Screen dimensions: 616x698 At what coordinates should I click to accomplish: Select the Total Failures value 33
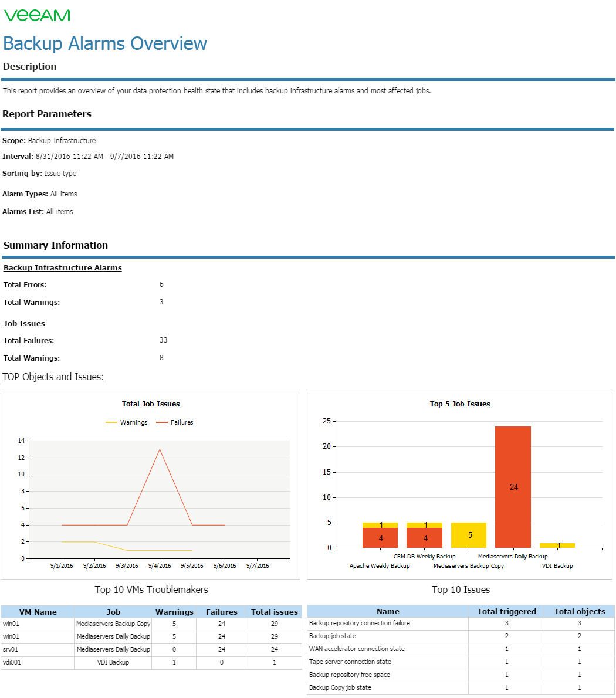click(x=163, y=340)
